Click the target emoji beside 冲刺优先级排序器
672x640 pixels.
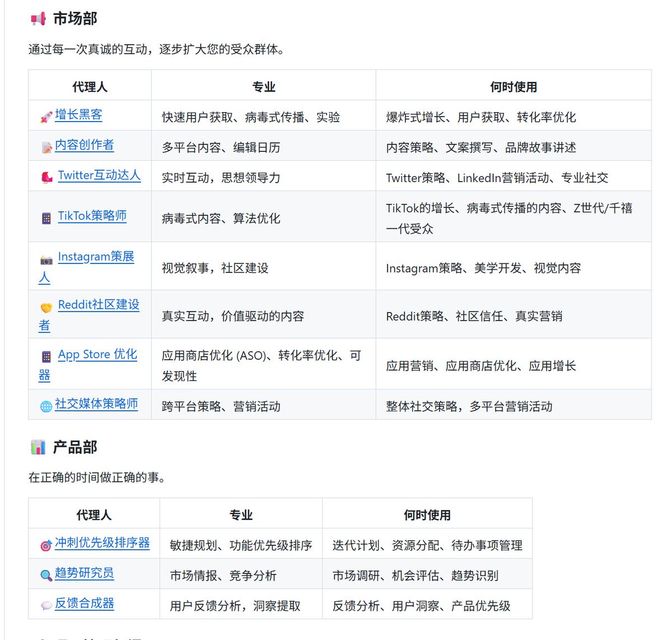coord(46,545)
